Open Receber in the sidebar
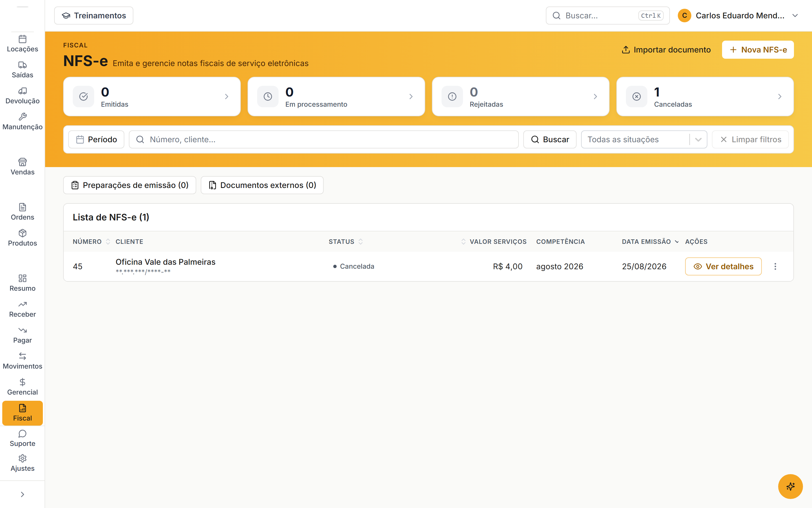The width and height of the screenshot is (812, 508). pos(23,309)
